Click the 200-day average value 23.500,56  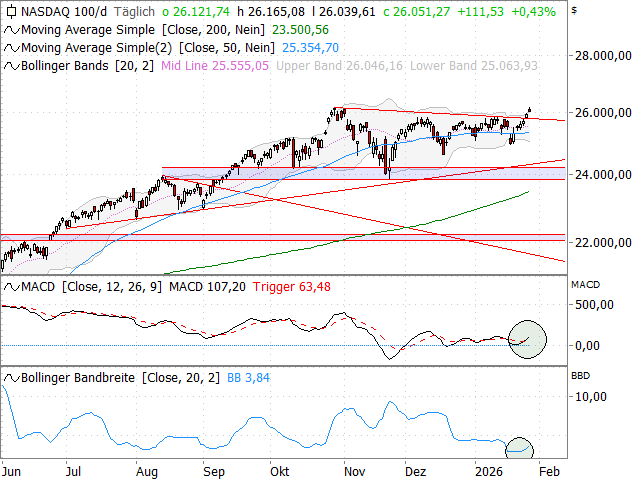click(x=300, y=30)
